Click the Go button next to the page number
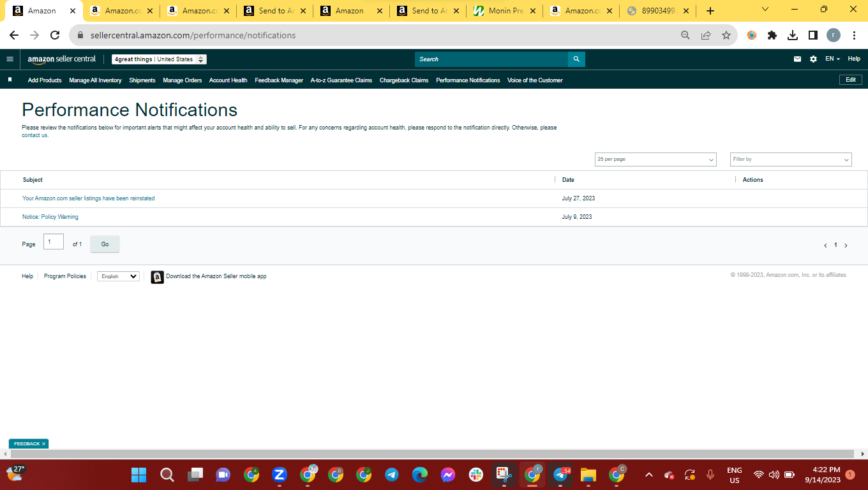This screenshot has height=490, width=868. click(105, 244)
